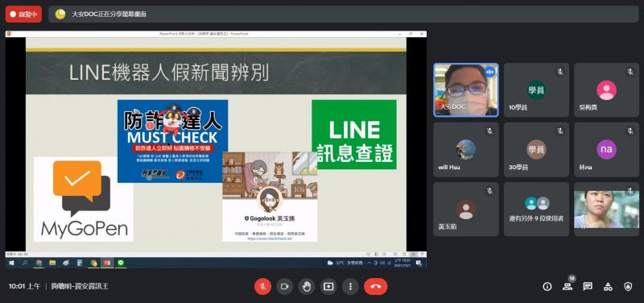This screenshot has height=303, width=644.
Task: Unmute the microphone in call controls
Action: 263,287
